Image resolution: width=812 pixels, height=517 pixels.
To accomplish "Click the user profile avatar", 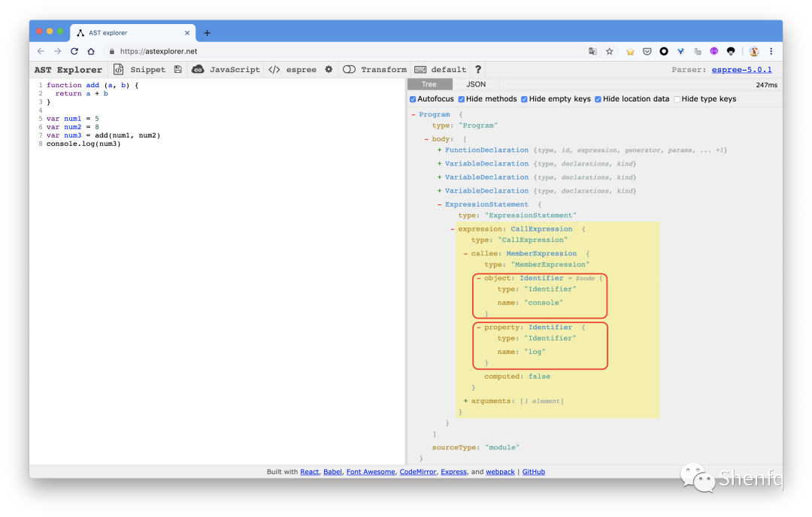I will click(754, 51).
